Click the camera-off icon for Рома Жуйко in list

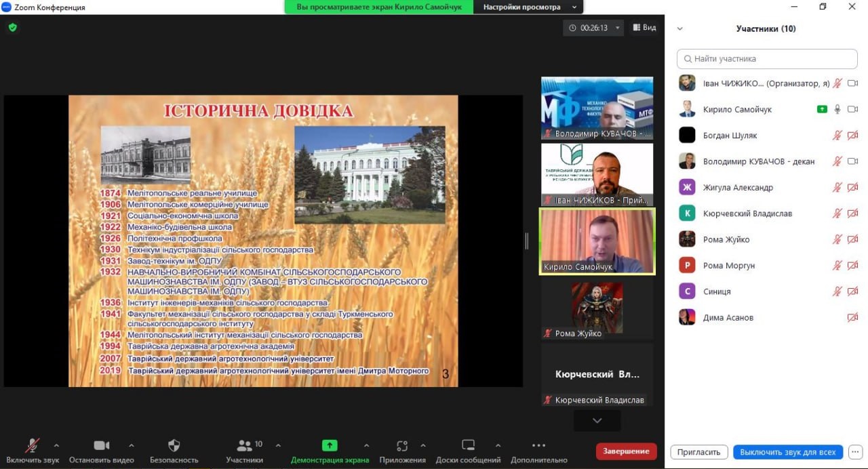point(853,239)
